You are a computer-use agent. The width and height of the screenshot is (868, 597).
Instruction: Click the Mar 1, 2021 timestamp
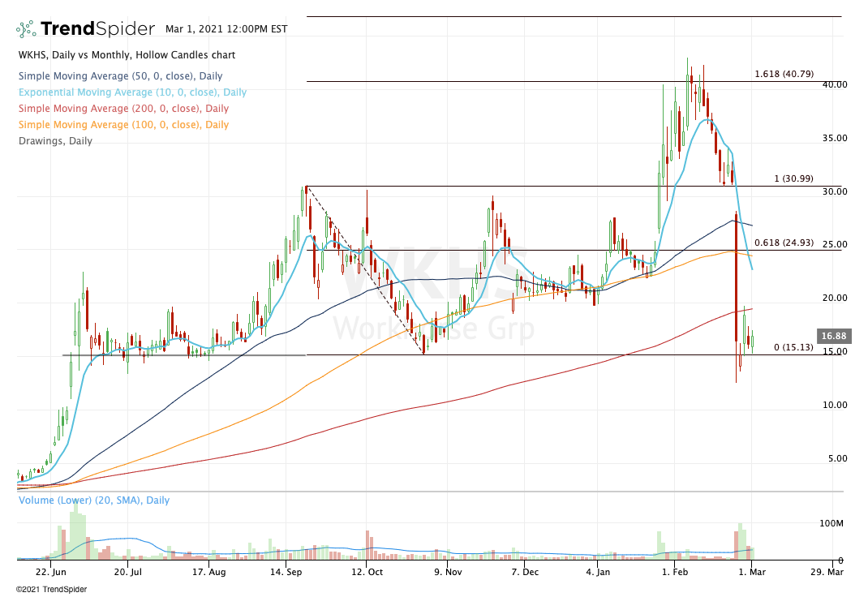(x=226, y=28)
